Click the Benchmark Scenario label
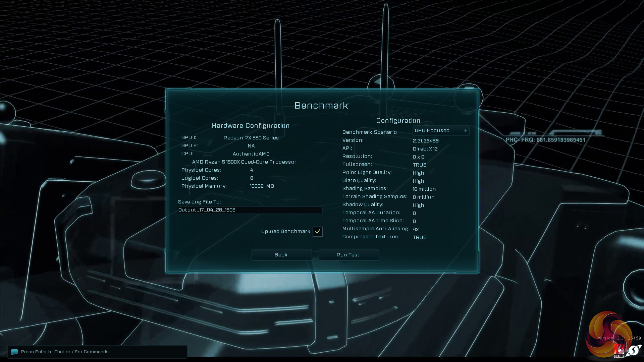 (x=369, y=132)
